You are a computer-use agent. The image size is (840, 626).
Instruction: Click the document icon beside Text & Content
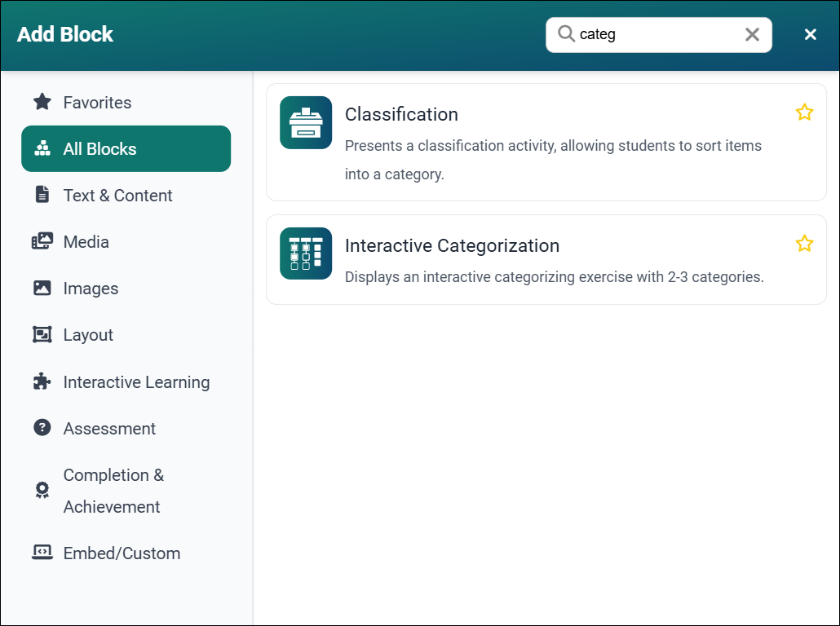click(41, 195)
